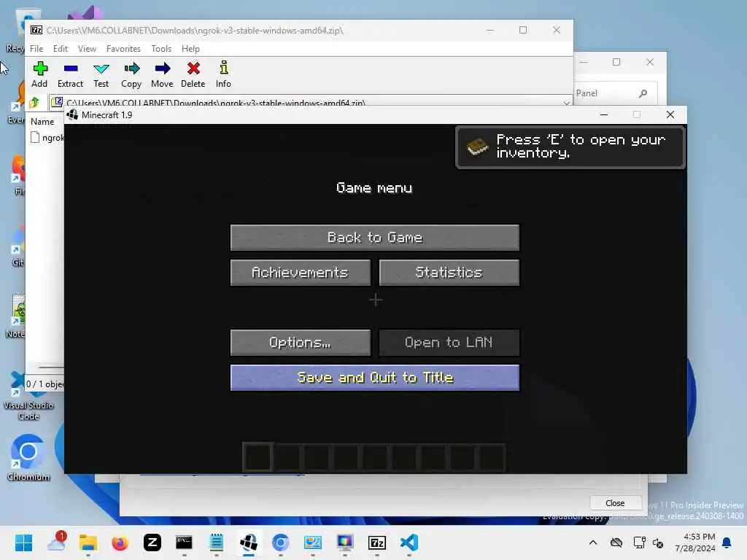Select the first Minecraft hotbar slot

[x=258, y=457]
